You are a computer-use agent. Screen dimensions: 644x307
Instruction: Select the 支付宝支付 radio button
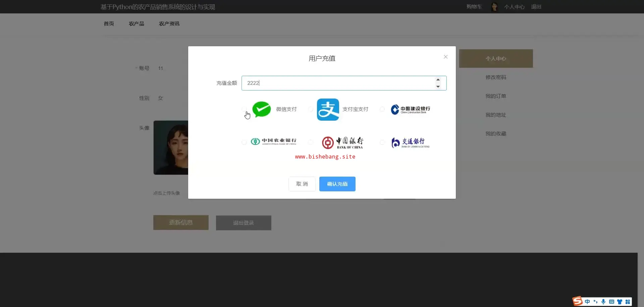coord(311,109)
